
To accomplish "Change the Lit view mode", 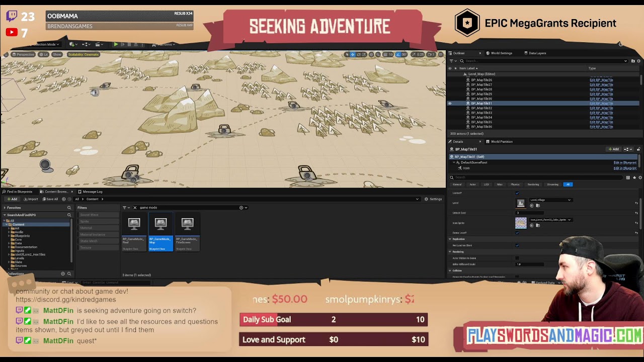I will tap(44, 54).
